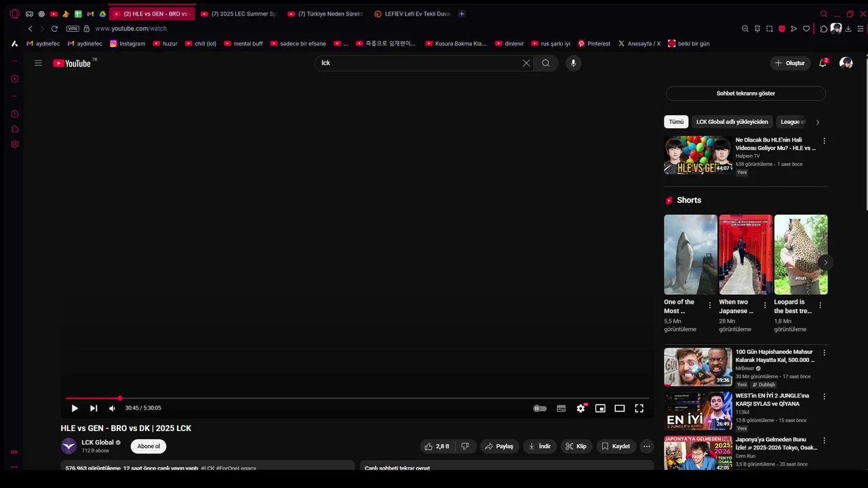Switch to 2025 LEC Summer browser tab
This screenshot has width=868, height=488.
click(x=239, y=14)
